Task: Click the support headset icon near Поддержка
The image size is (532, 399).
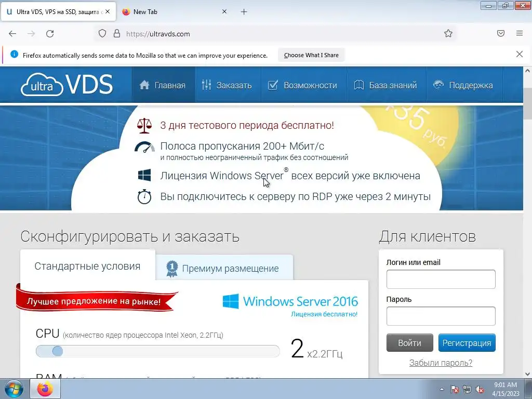Action: click(x=438, y=85)
